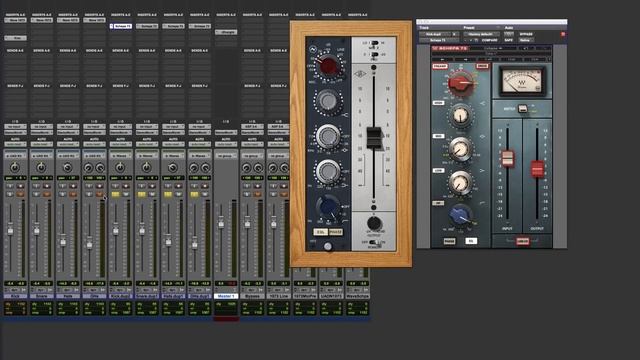Click the small round button at UAD 1073 bottom
This screenshot has width=640, height=360.
coord(328,246)
